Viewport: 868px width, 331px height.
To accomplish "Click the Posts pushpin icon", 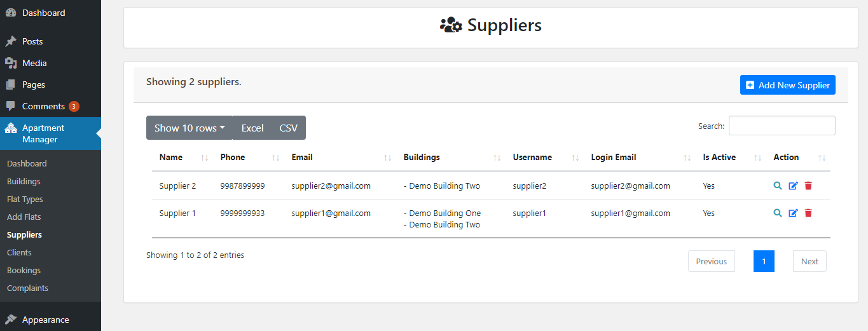I will tap(11, 41).
